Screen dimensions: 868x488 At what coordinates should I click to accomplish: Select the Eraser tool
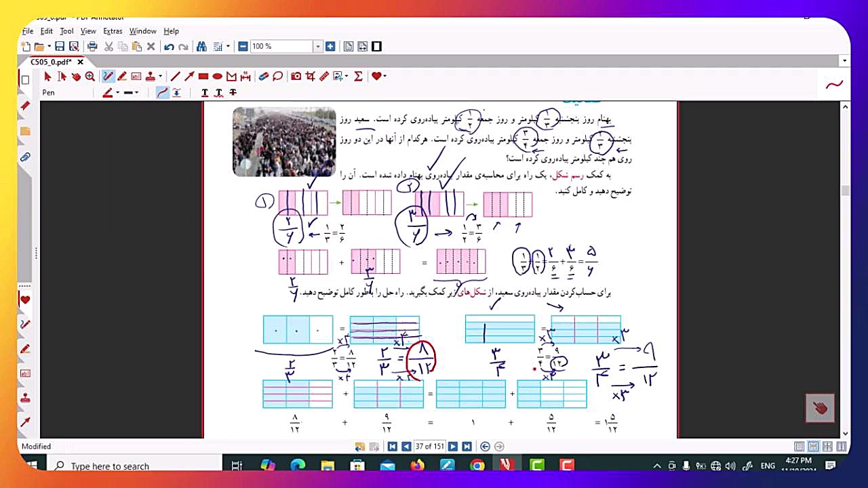tap(264, 77)
